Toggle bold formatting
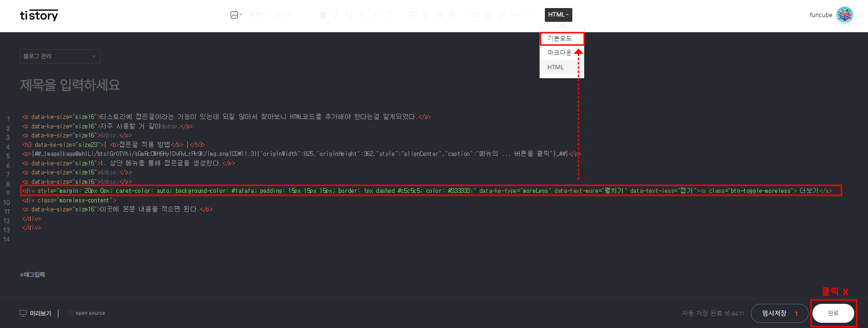 click(x=323, y=15)
